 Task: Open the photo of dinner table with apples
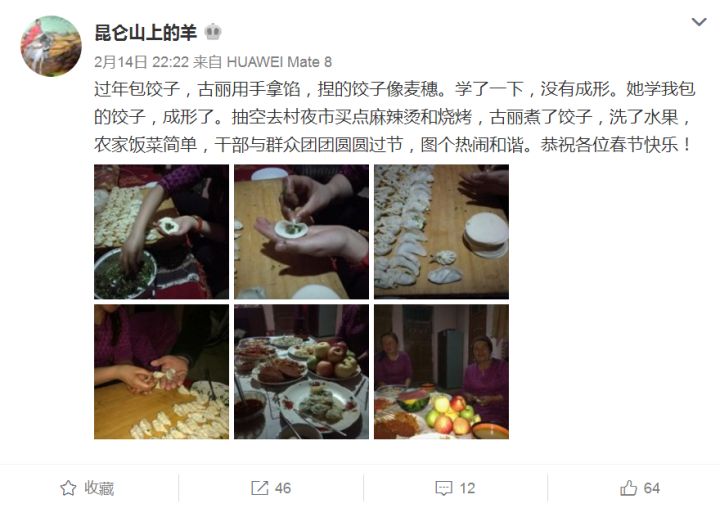(x=301, y=372)
